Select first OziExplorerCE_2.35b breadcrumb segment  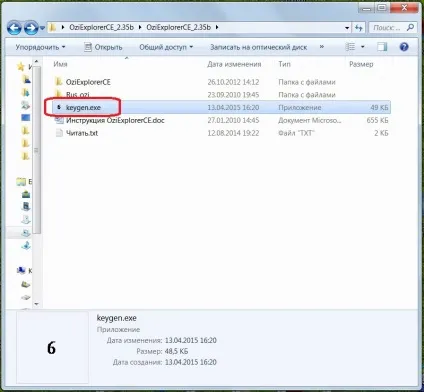101,27
